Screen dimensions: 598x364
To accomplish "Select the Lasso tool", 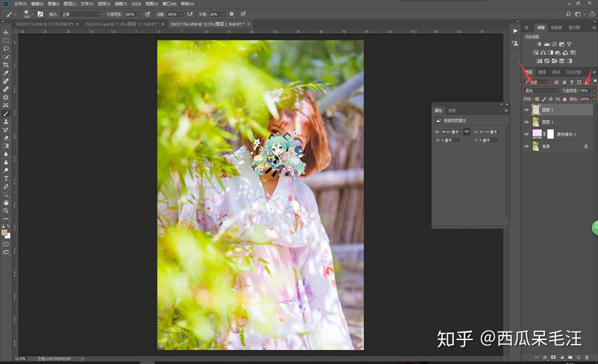I will pos(6,48).
